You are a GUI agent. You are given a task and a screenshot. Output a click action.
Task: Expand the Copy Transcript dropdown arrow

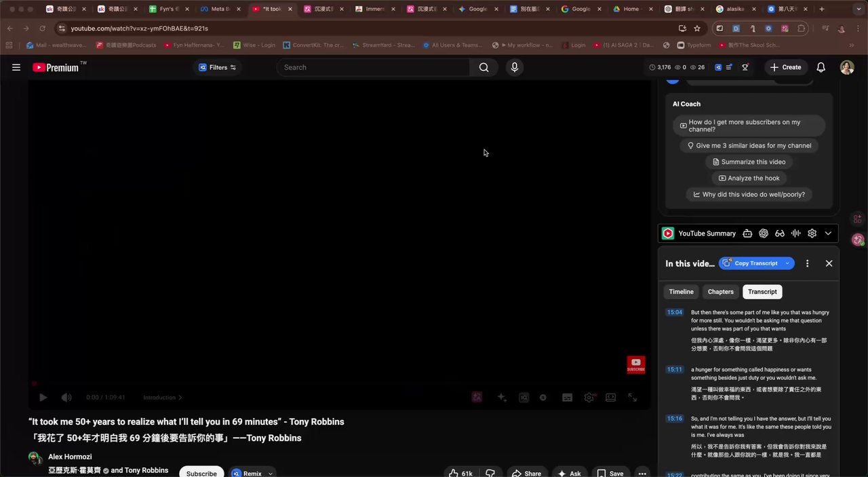point(787,263)
